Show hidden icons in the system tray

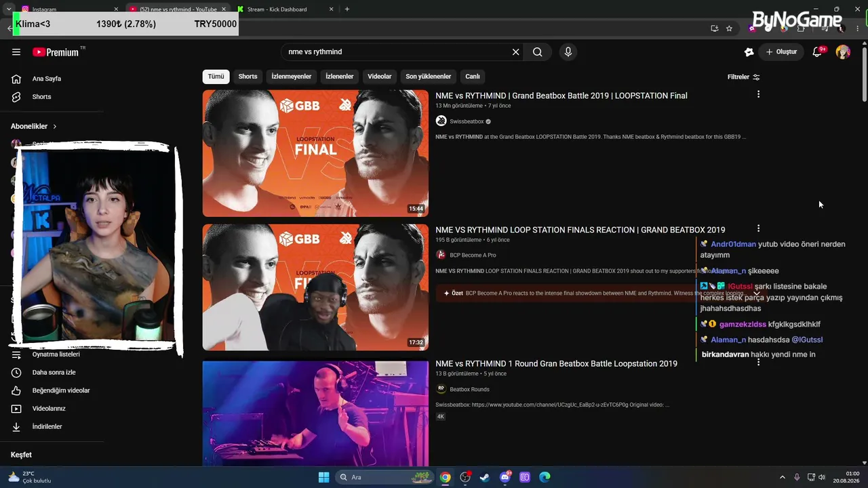tap(782, 477)
